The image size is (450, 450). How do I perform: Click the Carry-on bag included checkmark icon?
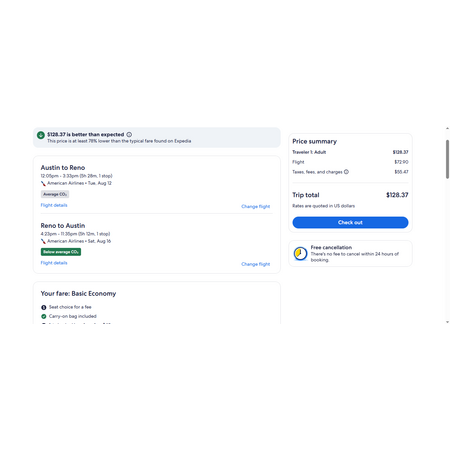(44, 316)
